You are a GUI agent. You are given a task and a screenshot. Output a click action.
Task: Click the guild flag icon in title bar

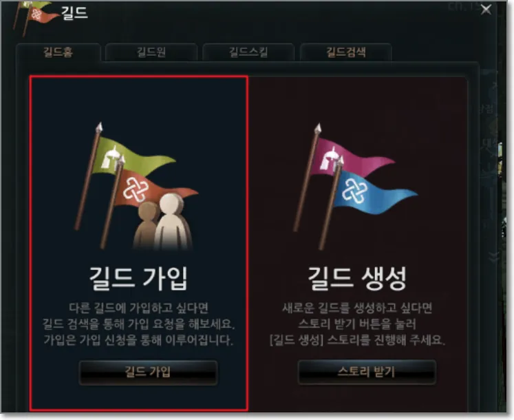[x=34, y=17]
